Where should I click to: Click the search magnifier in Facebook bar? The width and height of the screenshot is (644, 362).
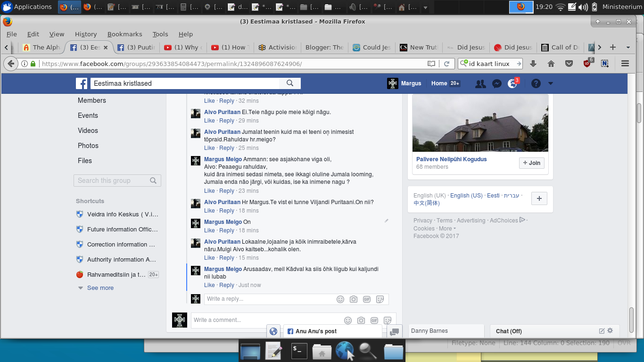(x=290, y=83)
